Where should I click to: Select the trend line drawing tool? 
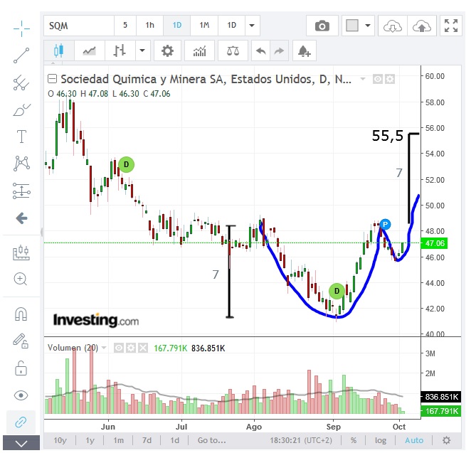coord(21,55)
